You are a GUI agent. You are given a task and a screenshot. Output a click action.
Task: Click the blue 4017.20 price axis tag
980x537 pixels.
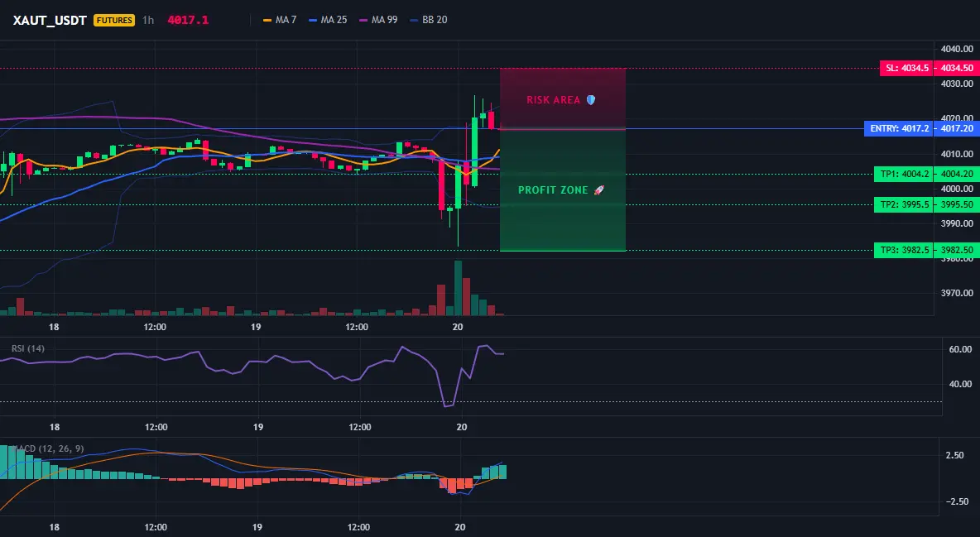[957, 129]
